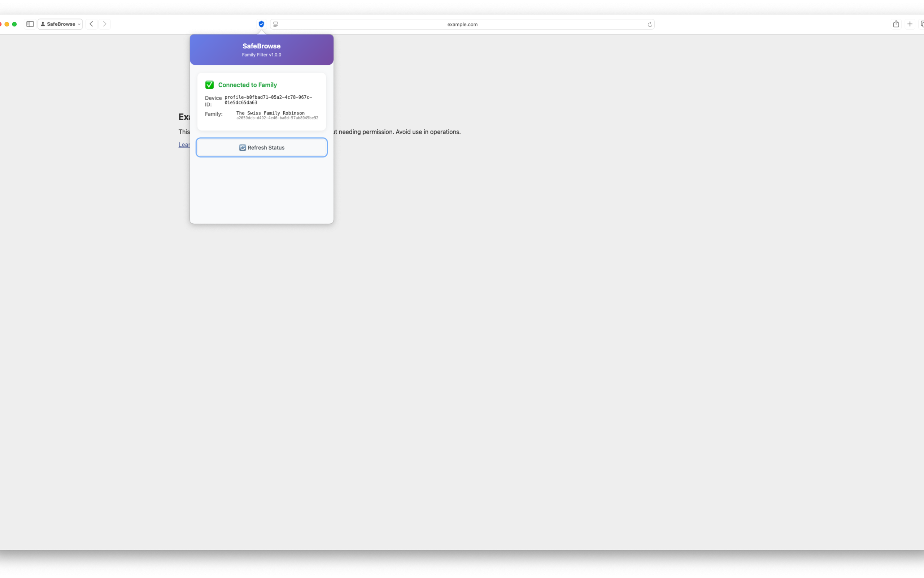The image size is (924, 578).
Task: Go back with the back arrow
Action: click(x=91, y=24)
